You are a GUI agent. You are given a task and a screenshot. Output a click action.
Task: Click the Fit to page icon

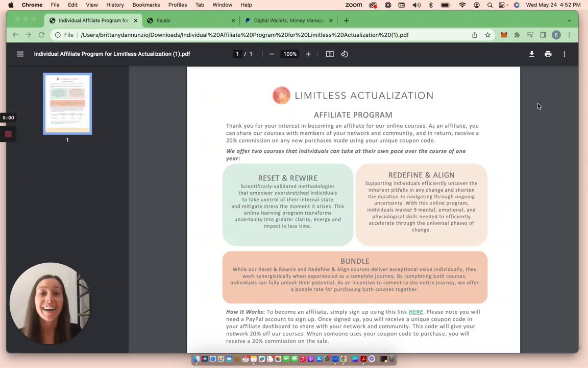pyautogui.click(x=330, y=54)
